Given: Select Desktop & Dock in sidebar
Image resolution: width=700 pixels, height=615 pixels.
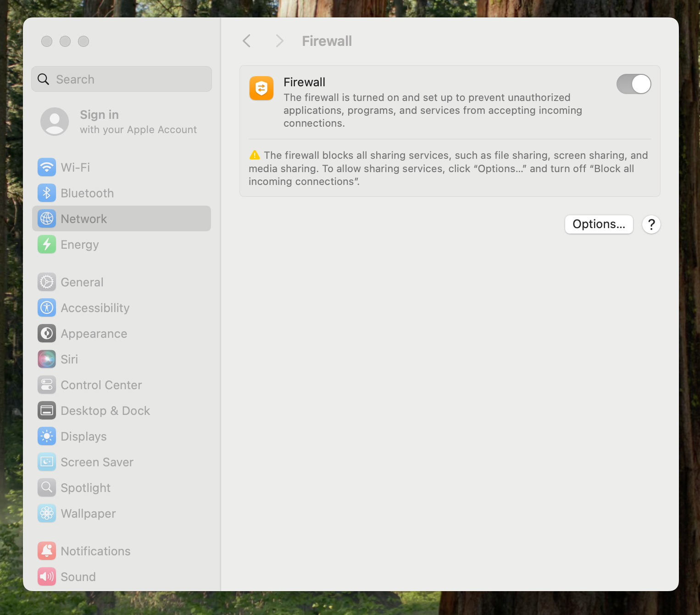Looking at the screenshot, I should [x=106, y=411].
